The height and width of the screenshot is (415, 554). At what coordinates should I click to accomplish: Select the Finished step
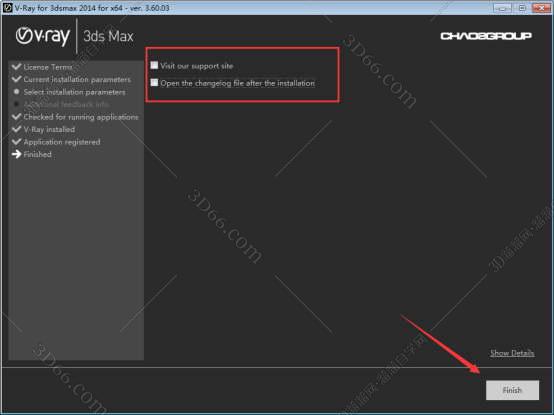[x=37, y=154]
